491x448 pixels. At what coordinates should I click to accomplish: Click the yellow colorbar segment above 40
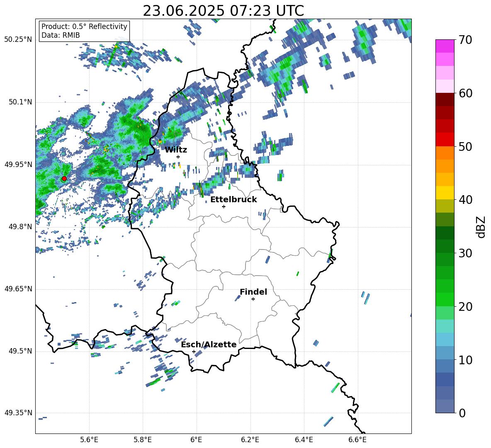pos(445,193)
